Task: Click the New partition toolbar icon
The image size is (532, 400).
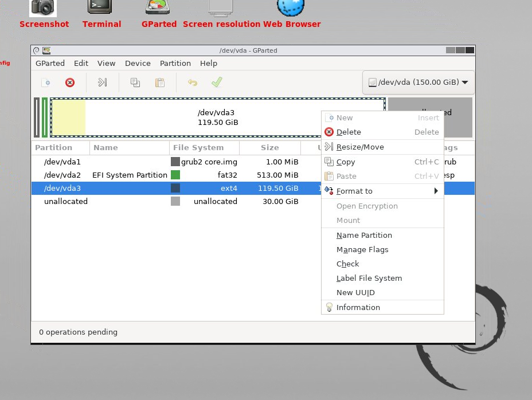Action: coord(46,83)
